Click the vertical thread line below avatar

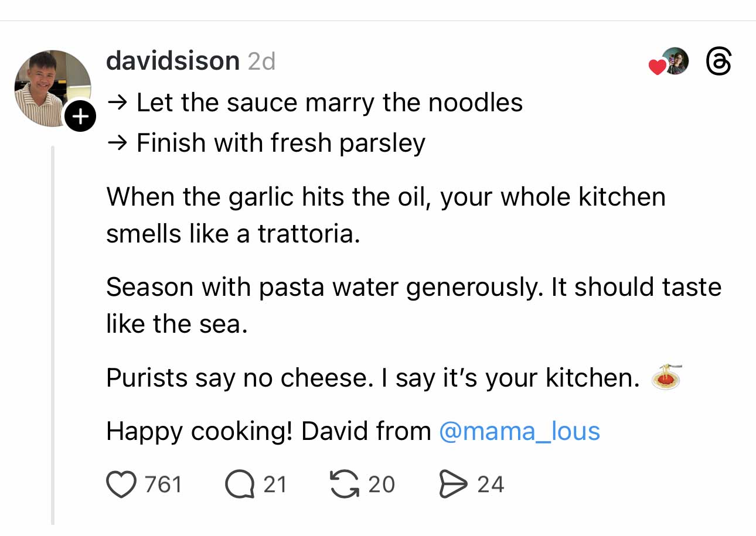pos(52,334)
